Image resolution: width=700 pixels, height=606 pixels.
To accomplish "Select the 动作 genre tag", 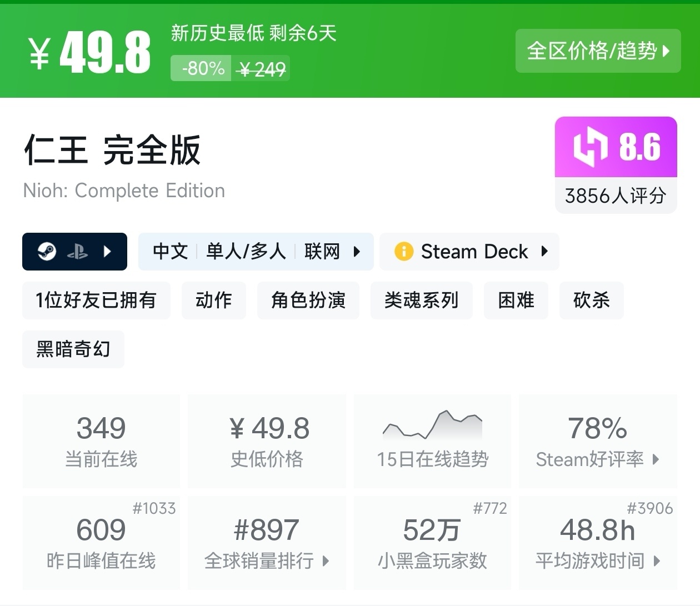I will pyautogui.click(x=214, y=301).
